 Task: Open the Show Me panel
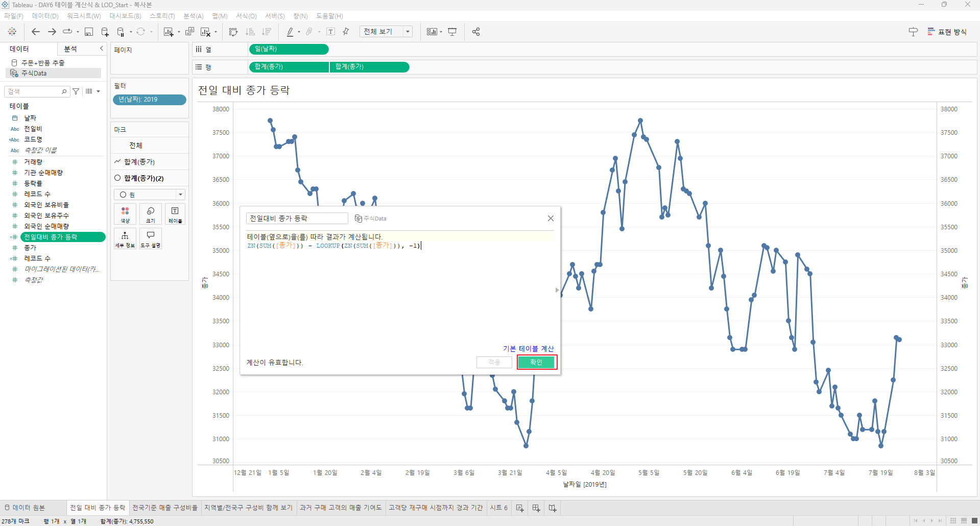[x=947, y=32]
